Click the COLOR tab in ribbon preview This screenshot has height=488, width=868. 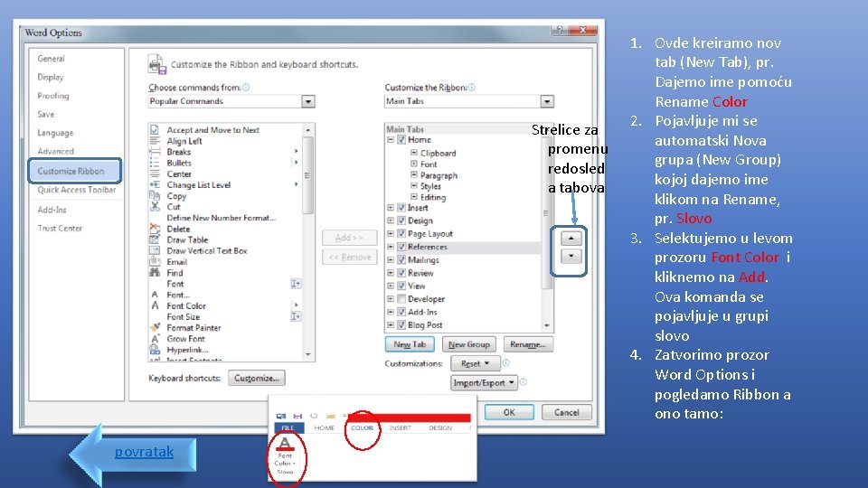362,427
